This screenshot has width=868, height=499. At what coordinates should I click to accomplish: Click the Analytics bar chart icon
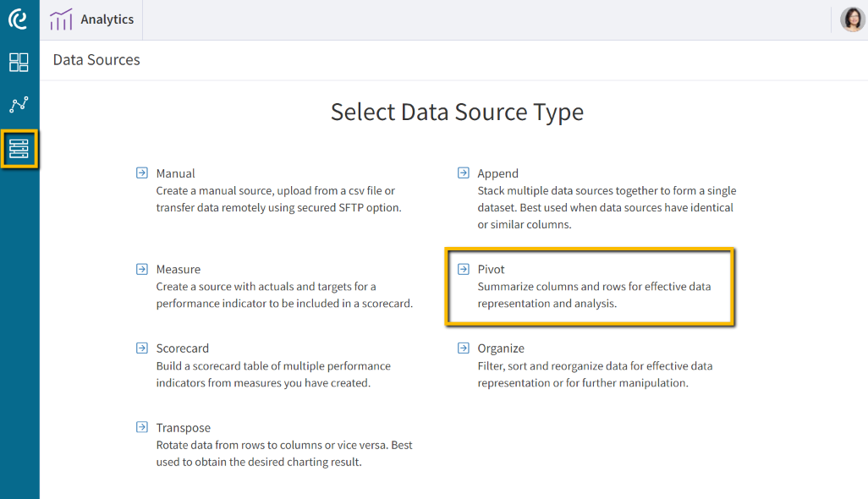[60, 19]
